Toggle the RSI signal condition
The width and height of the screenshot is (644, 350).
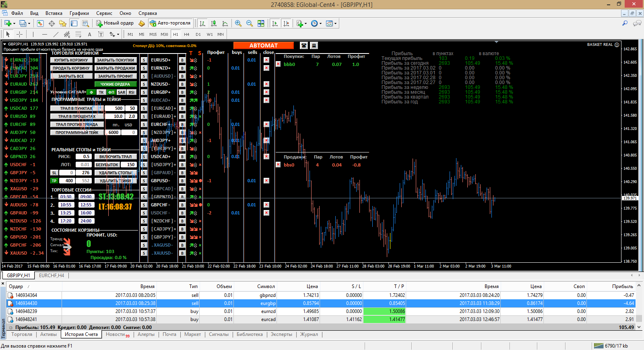click(132, 92)
